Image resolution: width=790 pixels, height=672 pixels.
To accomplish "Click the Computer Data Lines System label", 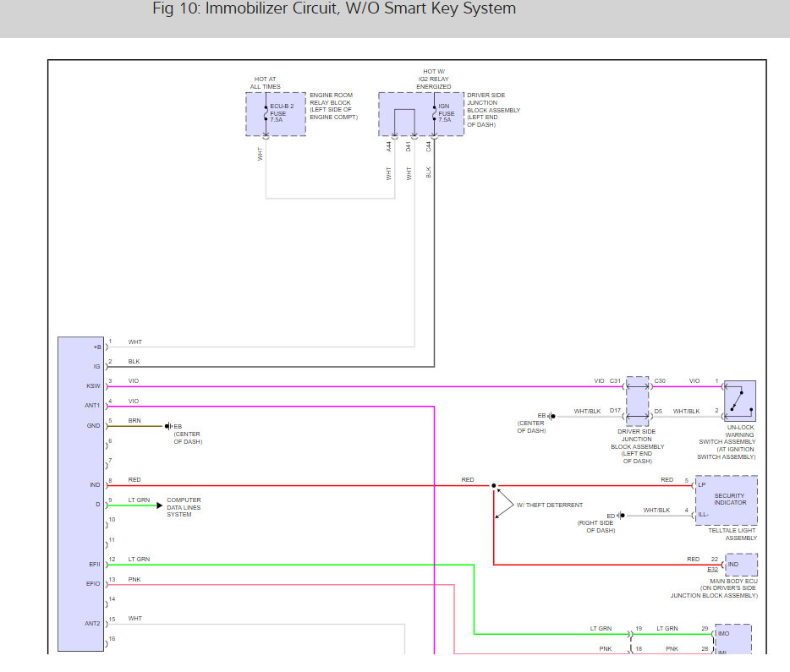I will click(x=184, y=507).
